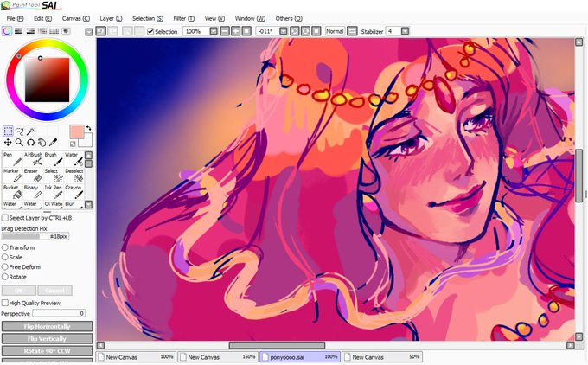
Task: Switch to New Canvas 50% tab
Action: click(382, 356)
